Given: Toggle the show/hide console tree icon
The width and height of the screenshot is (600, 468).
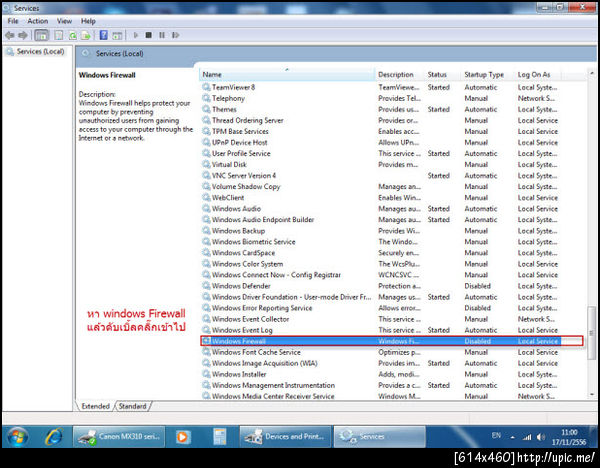Looking at the screenshot, I should [41, 35].
